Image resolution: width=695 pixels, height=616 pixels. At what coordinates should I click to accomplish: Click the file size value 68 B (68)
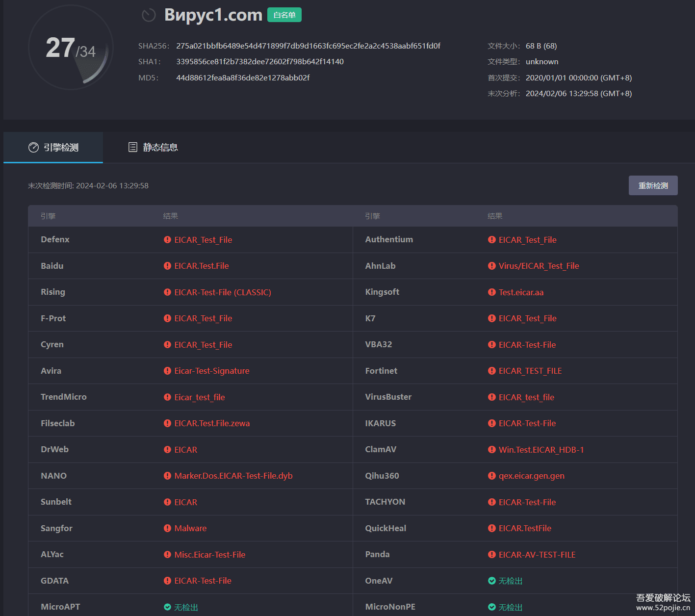click(x=541, y=46)
